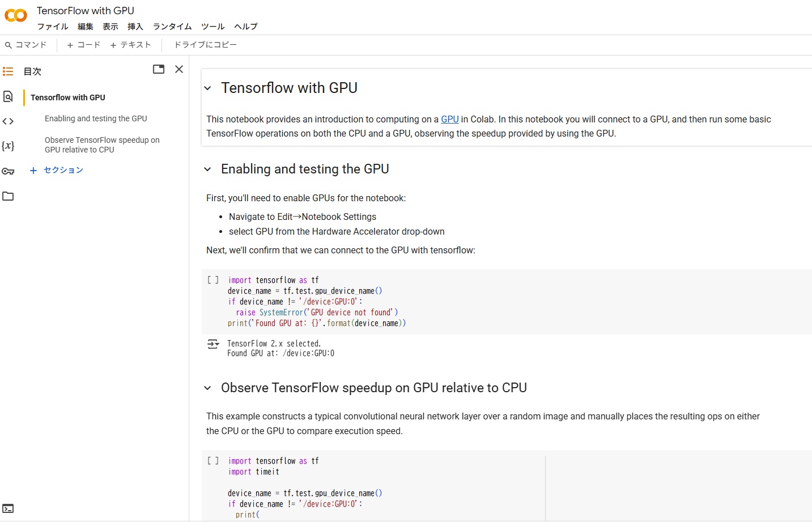Collapse the Enabling and testing the GPU section
Image resolution: width=812 pixels, height=522 pixels.
pyautogui.click(x=207, y=169)
